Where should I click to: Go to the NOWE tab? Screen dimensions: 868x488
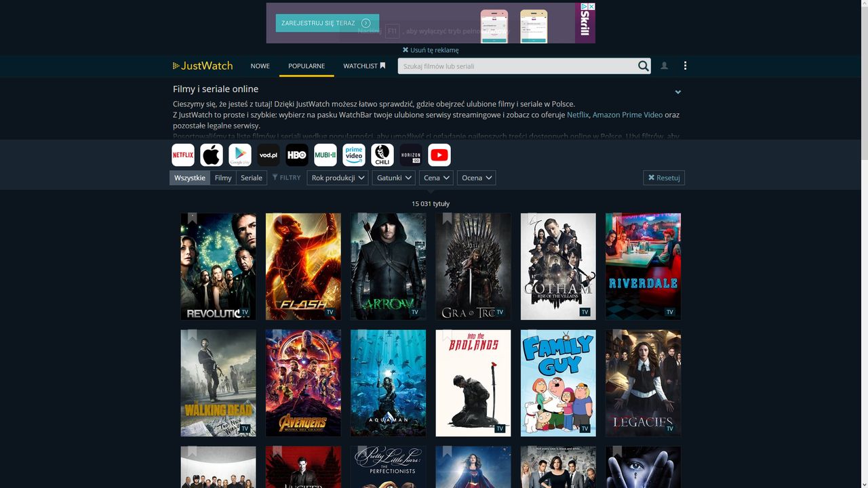tap(260, 66)
